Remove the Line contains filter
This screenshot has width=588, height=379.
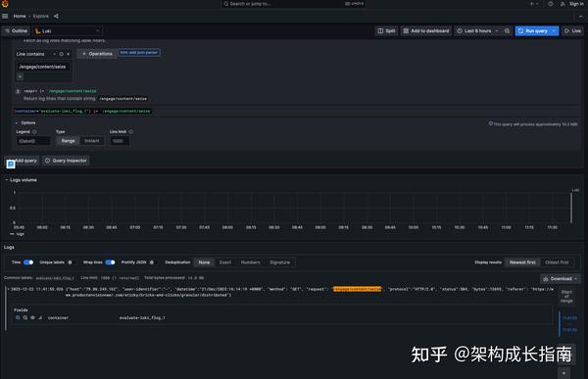68,54
